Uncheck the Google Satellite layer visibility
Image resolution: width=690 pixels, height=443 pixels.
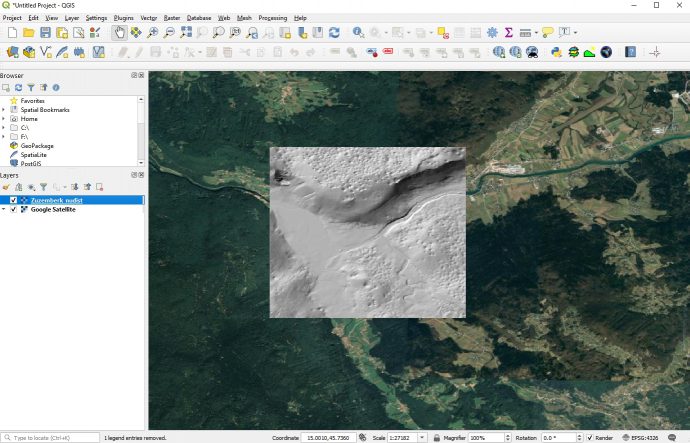13,210
